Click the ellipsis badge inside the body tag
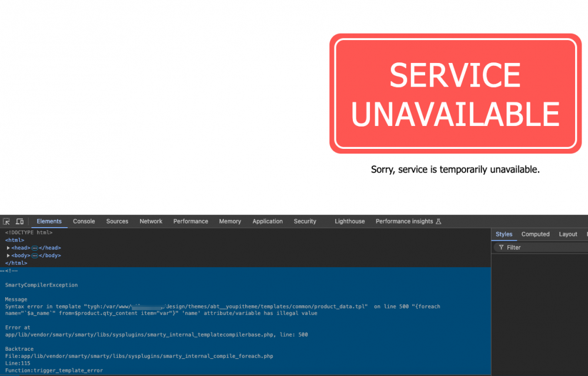Image resolution: width=588 pixels, height=376 pixels. pos(35,255)
